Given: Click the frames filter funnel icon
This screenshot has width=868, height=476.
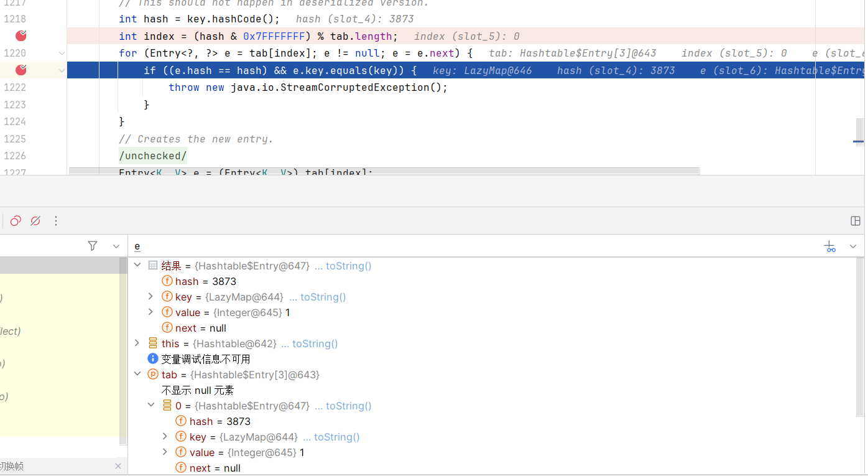Looking at the screenshot, I should pos(93,246).
